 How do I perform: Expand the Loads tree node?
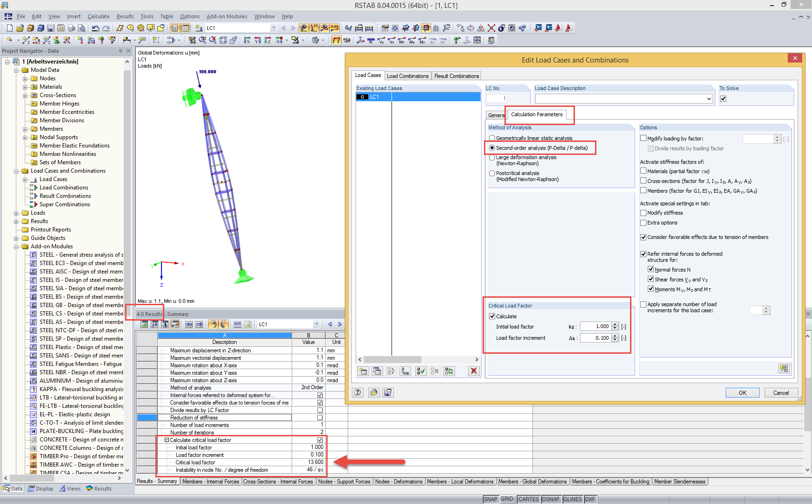pyautogui.click(x=16, y=213)
